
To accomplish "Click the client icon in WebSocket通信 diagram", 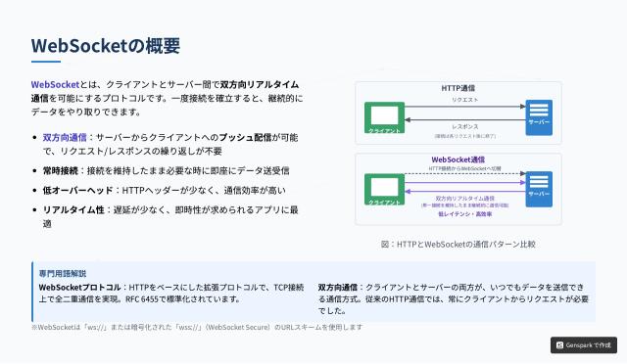I will coord(384,190).
